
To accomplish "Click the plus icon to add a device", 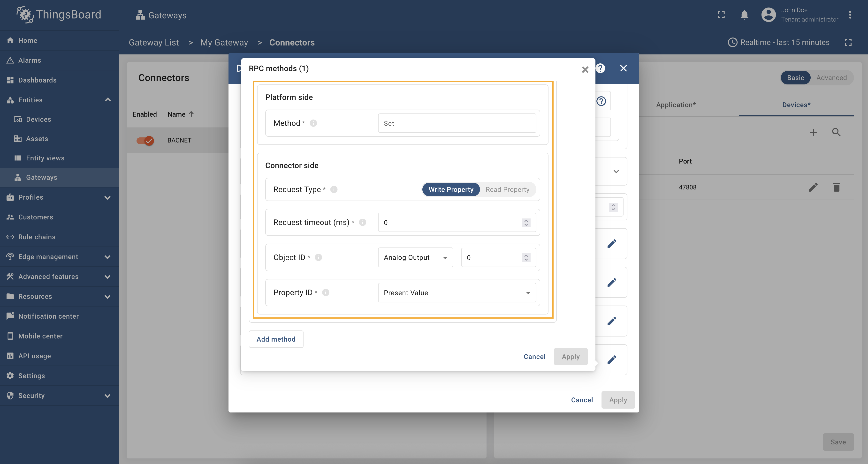I will [x=813, y=132].
